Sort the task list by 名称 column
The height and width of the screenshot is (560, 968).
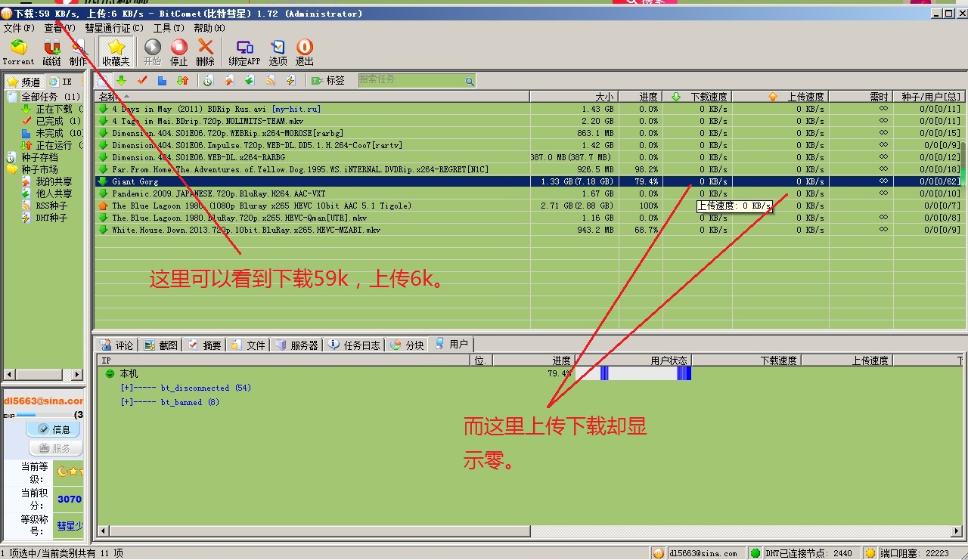pyautogui.click(x=108, y=97)
